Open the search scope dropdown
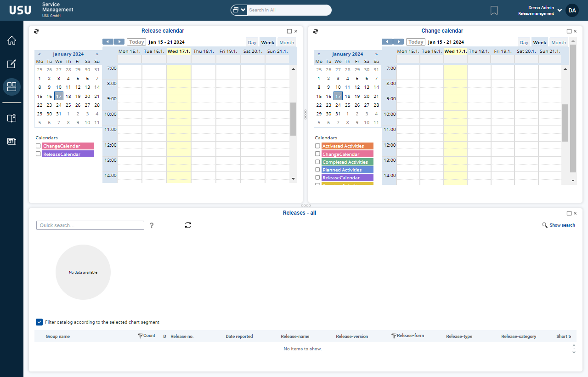The image size is (588, 377). point(239,10)
